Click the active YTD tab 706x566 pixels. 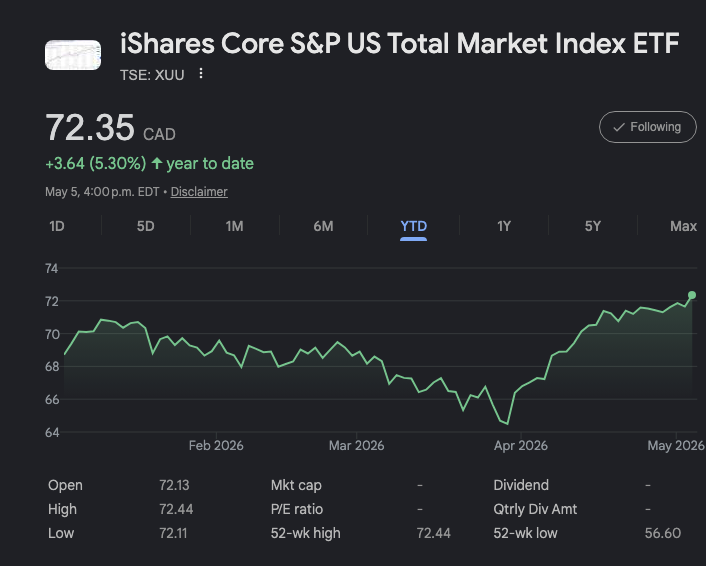(x=413, y=226)
